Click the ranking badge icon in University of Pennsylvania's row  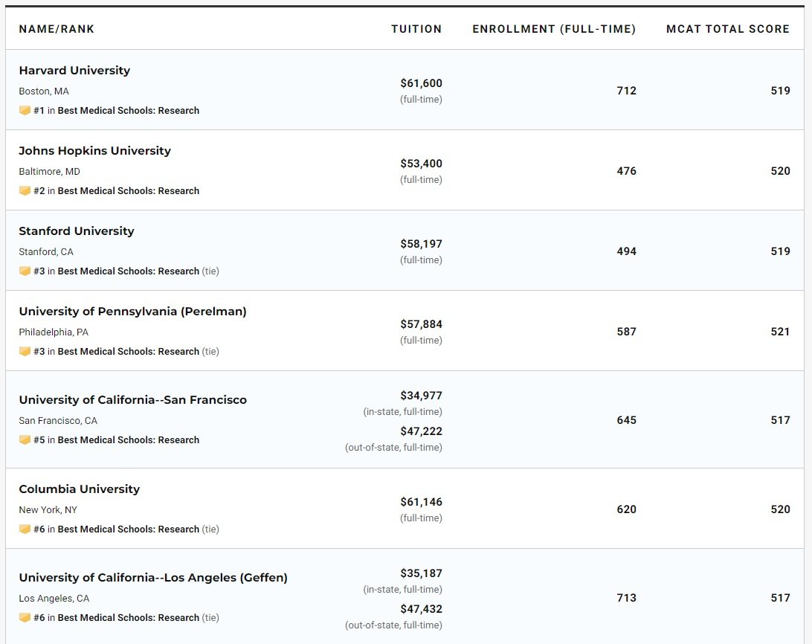point(25,351)
